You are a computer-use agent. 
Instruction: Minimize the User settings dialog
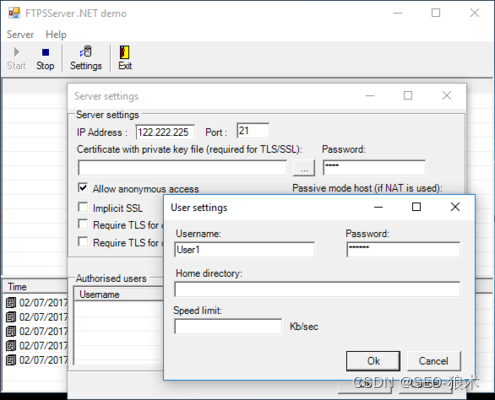coord(378,207)
